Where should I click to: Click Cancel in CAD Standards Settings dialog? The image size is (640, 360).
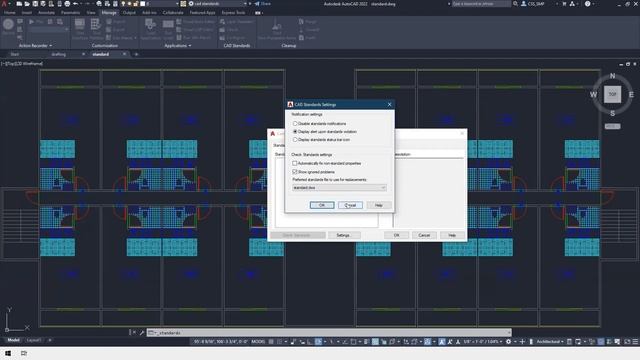point(350,205)
